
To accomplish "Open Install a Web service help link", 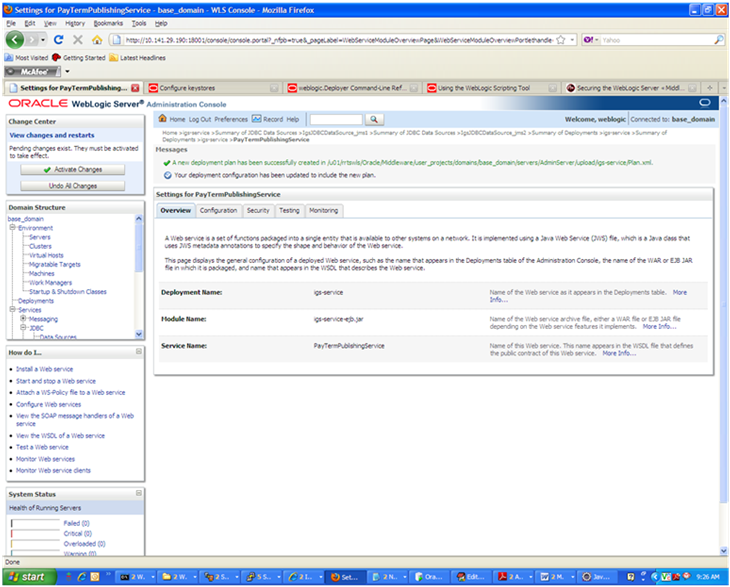I will tap(45, 369).
